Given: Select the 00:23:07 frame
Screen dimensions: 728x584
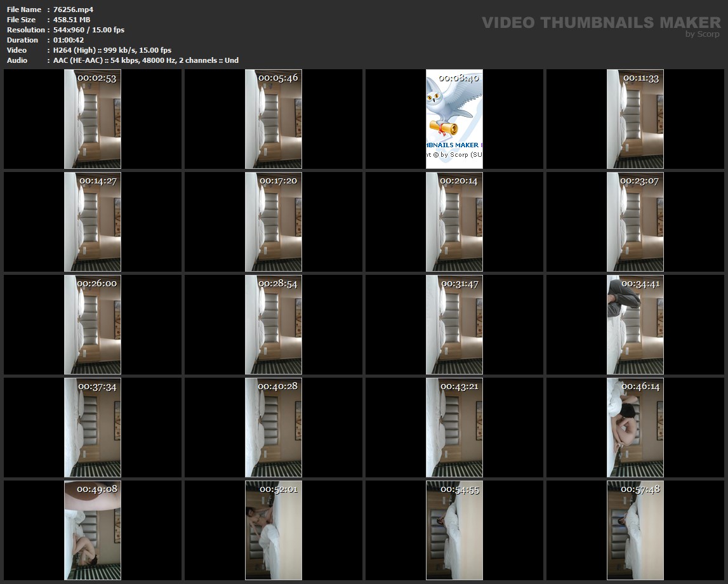Looking at the screenshot, I should coord(635,222).
